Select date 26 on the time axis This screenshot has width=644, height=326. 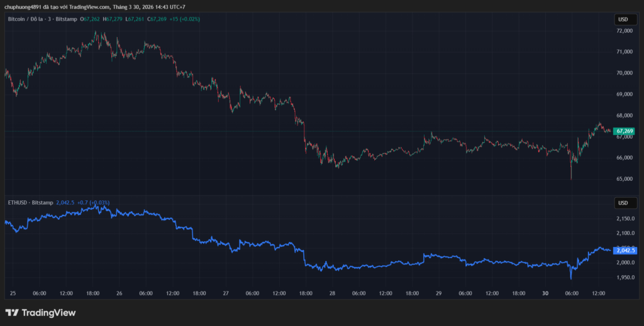pos(119,293)
